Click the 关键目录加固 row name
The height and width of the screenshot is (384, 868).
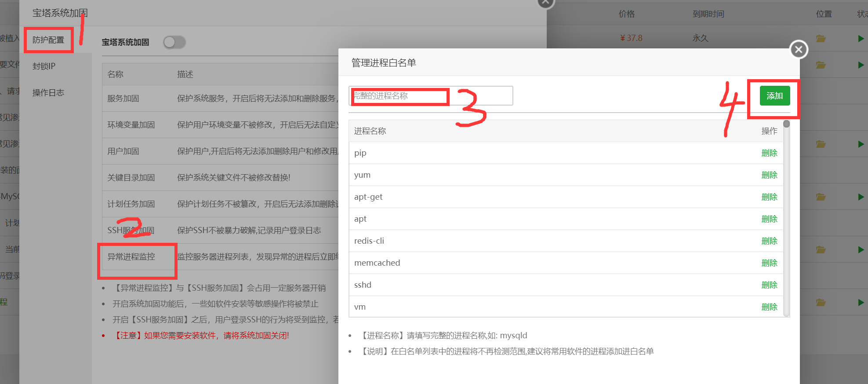[x=131, y=178]
